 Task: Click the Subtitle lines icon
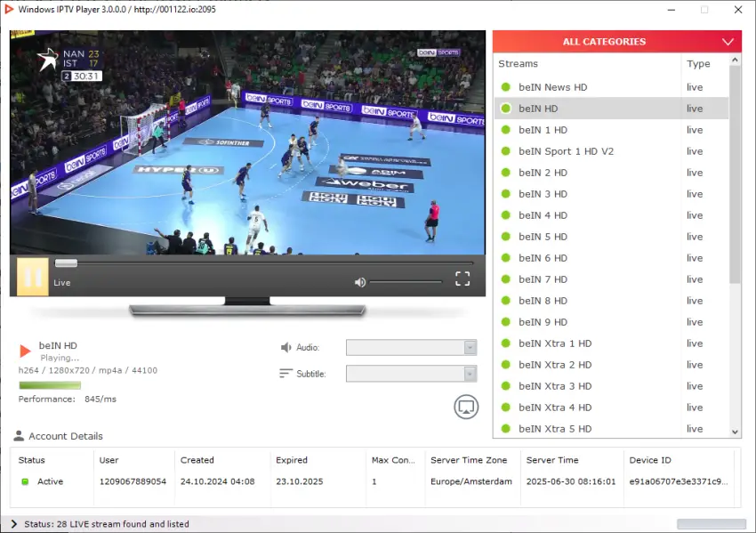pyautogui.click(x=286, y=374)
